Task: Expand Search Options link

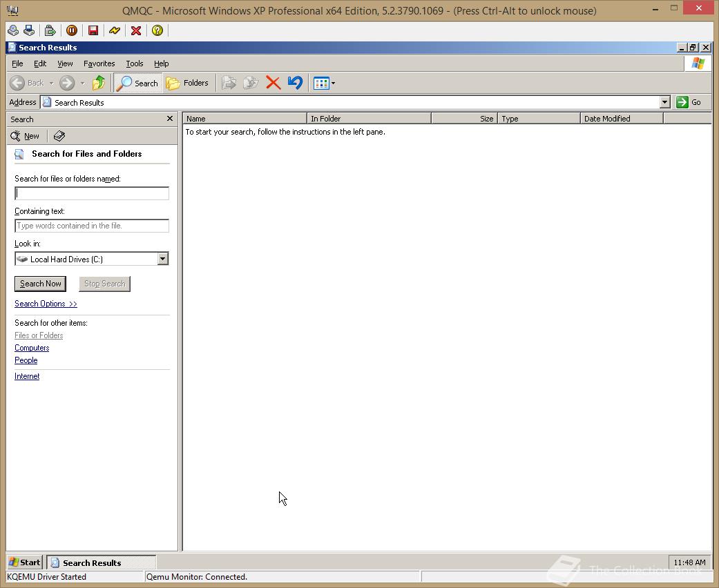Action: (46, 304)
